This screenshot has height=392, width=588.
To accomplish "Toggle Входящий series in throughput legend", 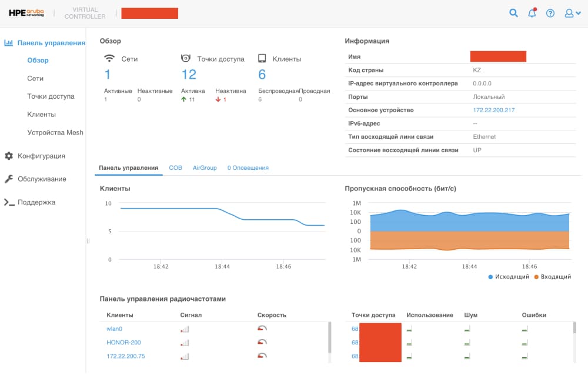I will click(x=552, y=277).
